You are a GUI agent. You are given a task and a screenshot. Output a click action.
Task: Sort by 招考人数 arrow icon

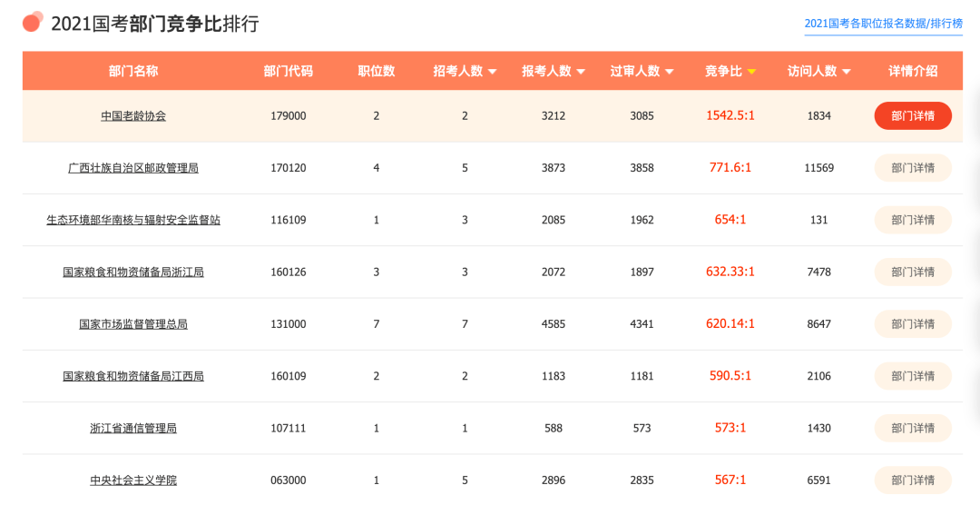[x=492, y=72]
